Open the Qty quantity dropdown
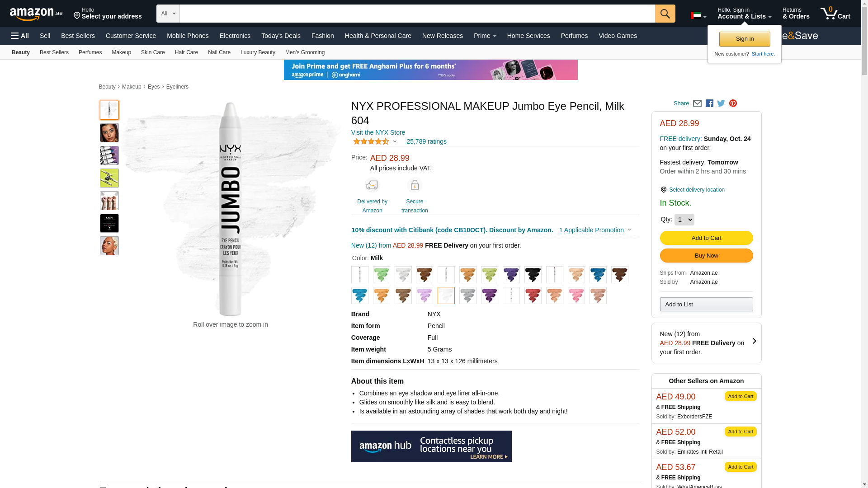This screenshot has width=868, height=488. click(x=684, y=220)
